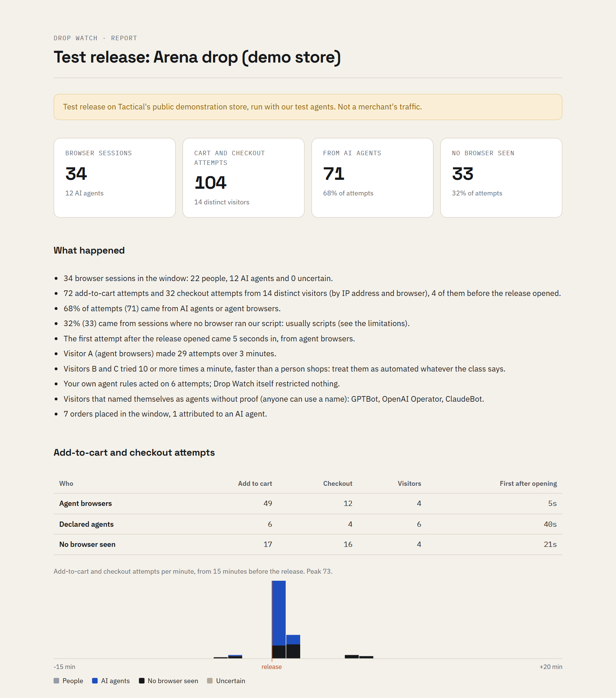
Task: Select the Declared agents table row label
Action: [86, 524]
